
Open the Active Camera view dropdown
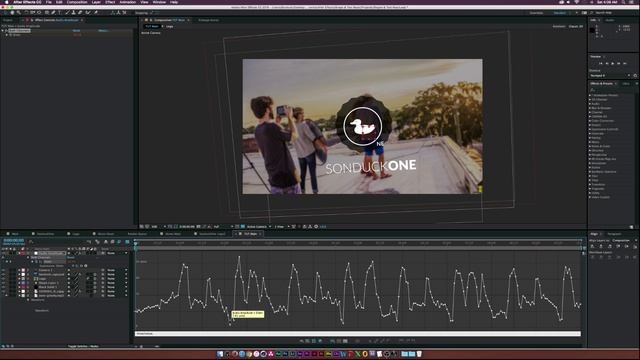click(x=259, y=227)
